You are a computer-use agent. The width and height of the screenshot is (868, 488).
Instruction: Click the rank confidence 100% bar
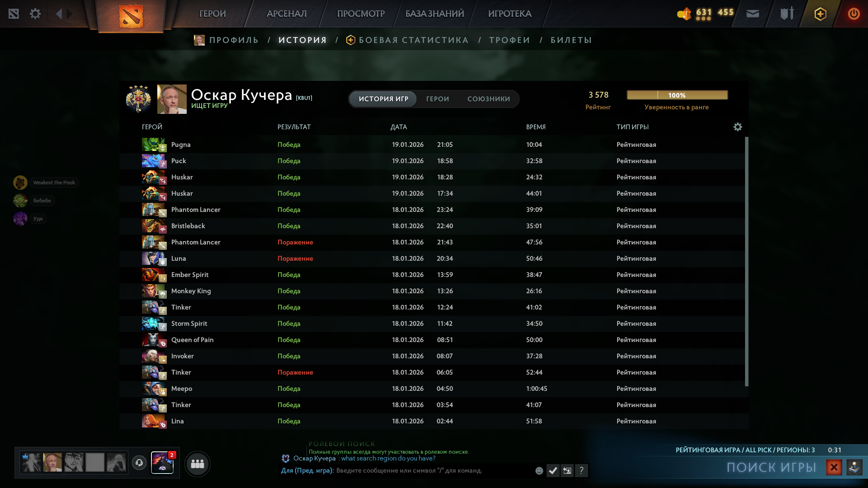coord(677,95)
